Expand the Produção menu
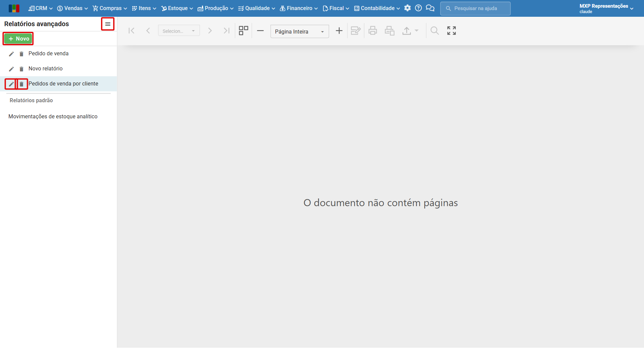The height and width of the screenshot is (362, 644). tap(215, 8)
